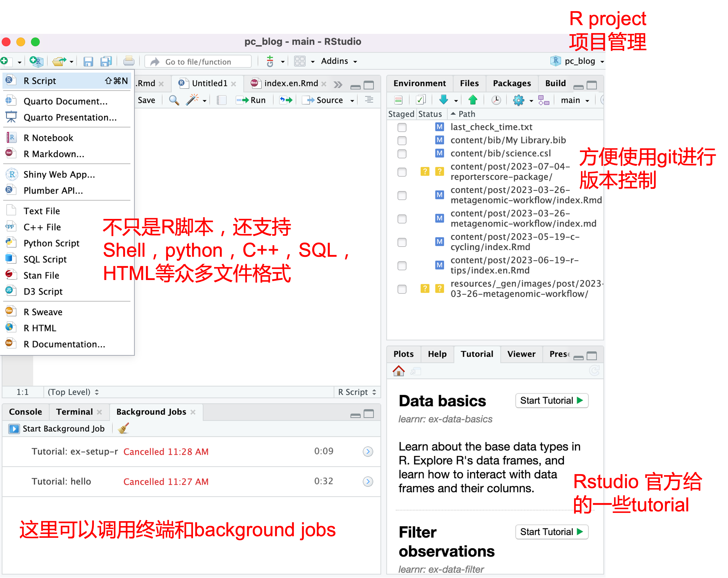Stage last_check_time.txt checkbox
728x578 pixels.
point(402,127)
